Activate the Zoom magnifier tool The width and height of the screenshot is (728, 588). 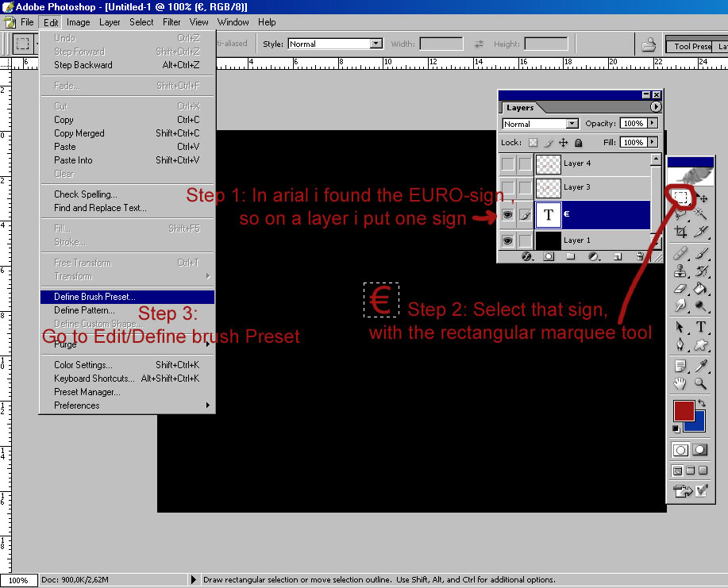(x=701, y=383)
